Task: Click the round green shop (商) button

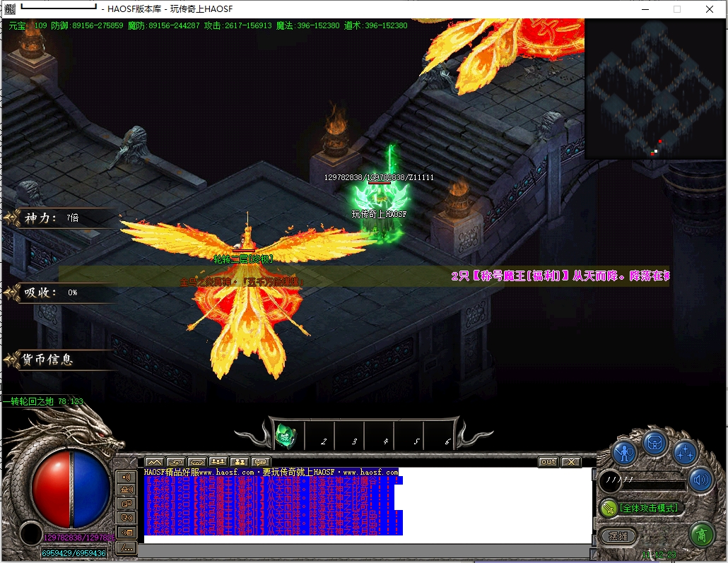Action: click(x=702, y=534)
